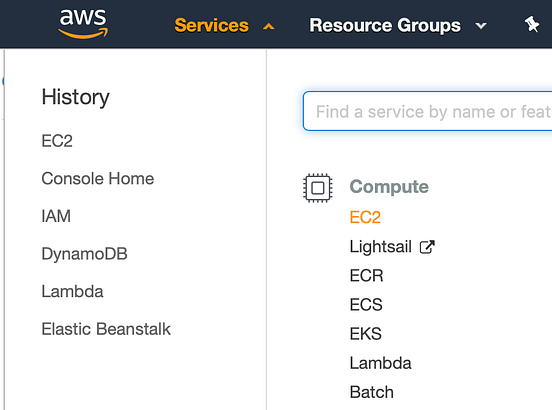The height and width of the screenshot is (410, 552).
Task: Open Lightsail under Compute
Action: 381,246
